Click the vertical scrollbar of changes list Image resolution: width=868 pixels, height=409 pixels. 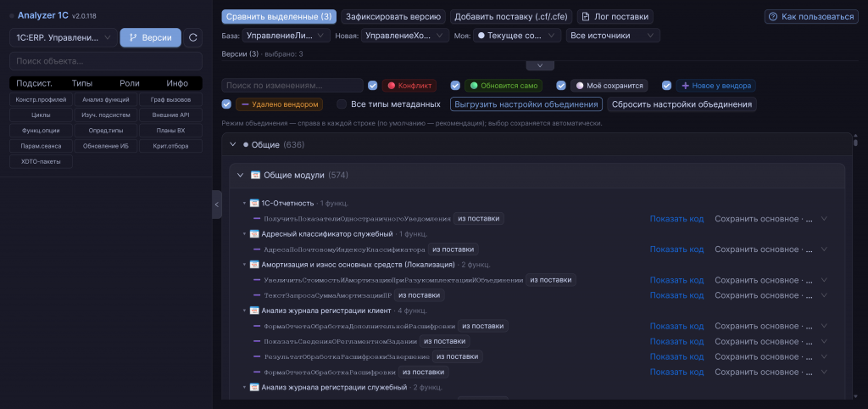pos(855,266)
